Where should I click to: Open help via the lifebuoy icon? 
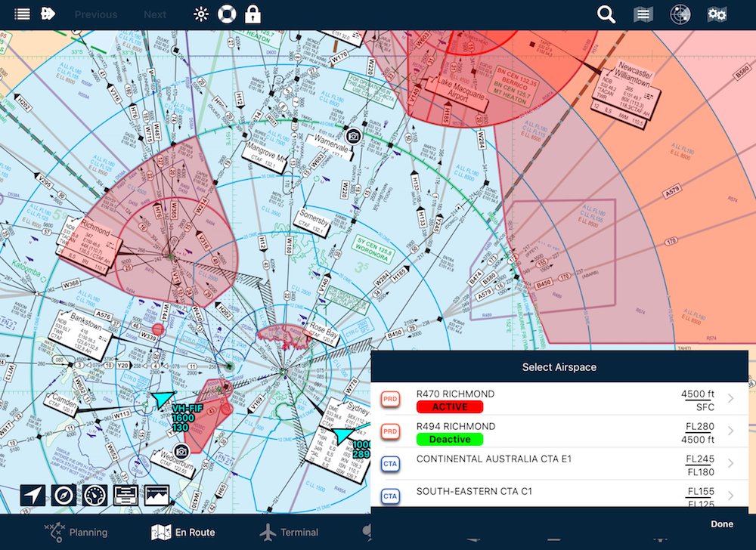click(x=227, y=14)
